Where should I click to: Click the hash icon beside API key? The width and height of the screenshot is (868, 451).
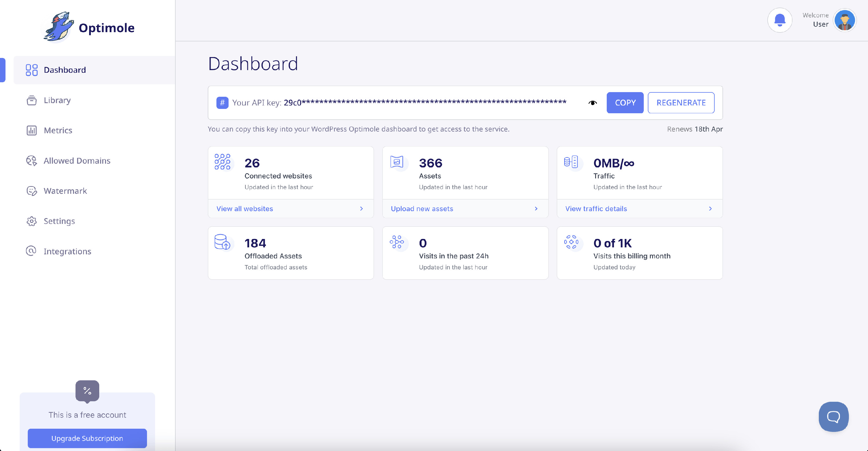click(222, 103)
